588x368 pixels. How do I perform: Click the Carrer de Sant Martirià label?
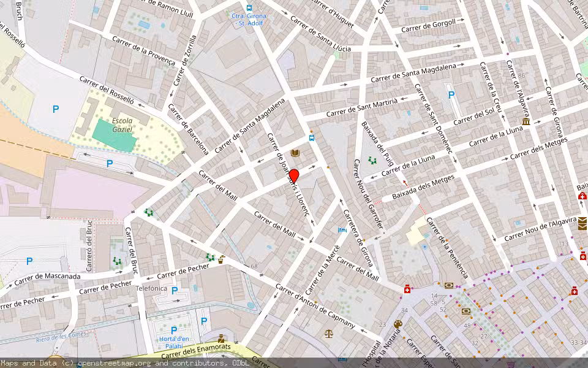[x=362, y=107]
